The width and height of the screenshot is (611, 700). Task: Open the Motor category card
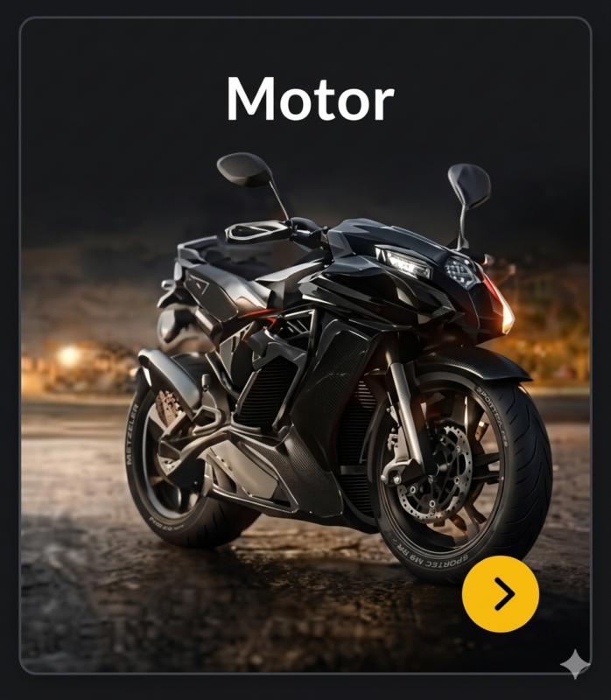[x=305, y=345]
